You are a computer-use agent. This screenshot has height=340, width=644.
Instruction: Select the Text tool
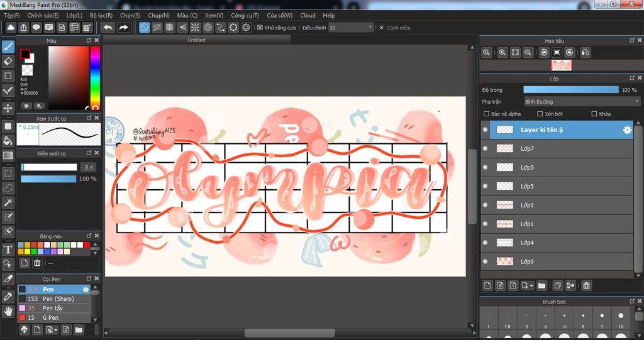pyautogui.click(x=8, y=250)
